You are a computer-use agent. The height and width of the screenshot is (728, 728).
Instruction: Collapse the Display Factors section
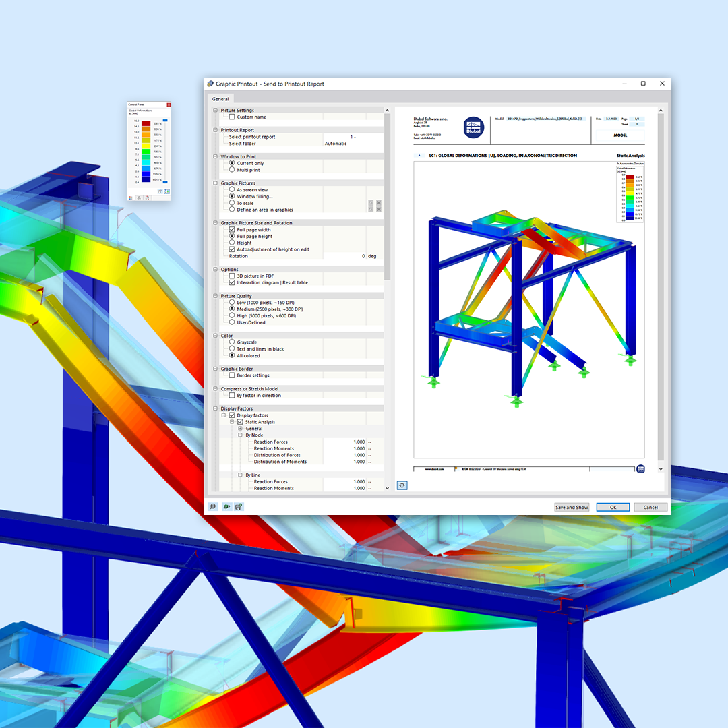tap(216, 408)
